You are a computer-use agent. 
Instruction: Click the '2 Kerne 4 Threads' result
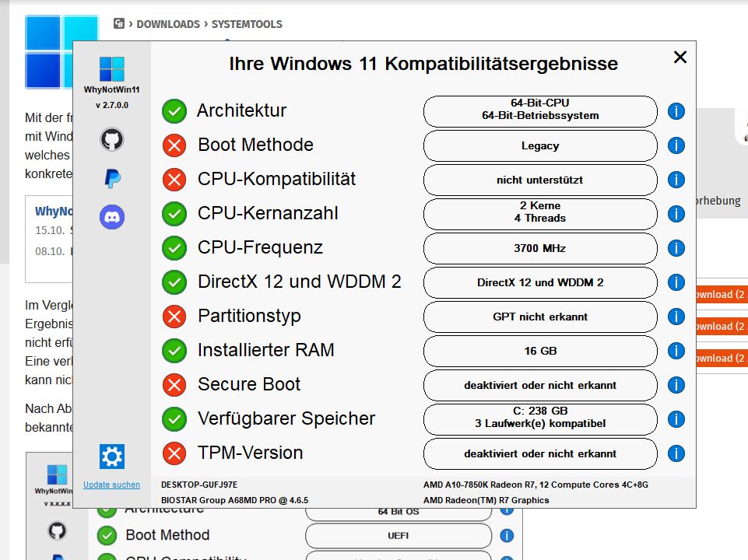[x=540, y=214]
